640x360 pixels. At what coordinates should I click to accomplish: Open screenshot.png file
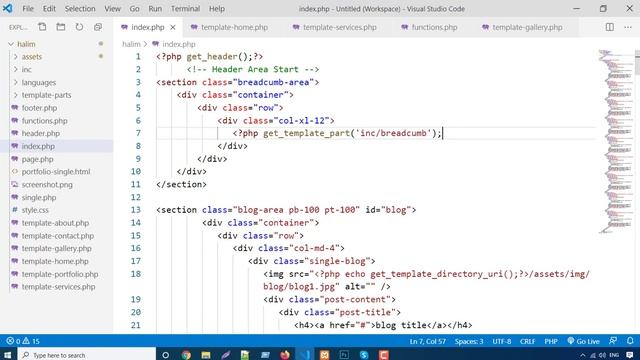(47, 184)
